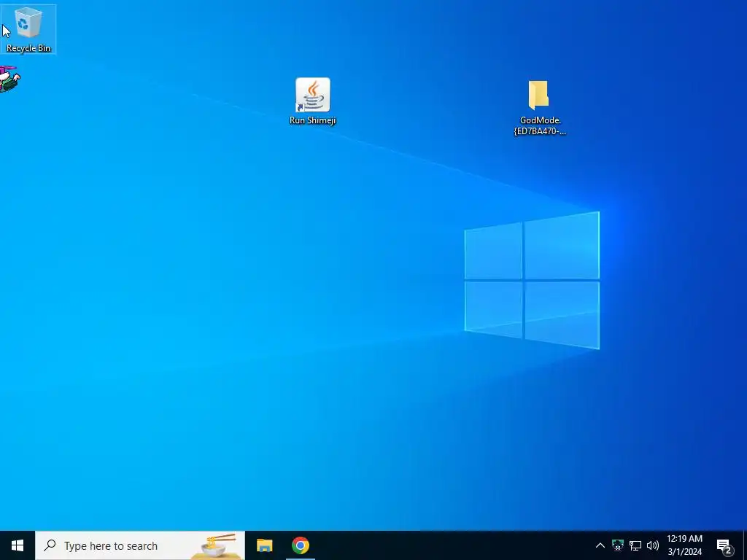The image size is (747, 560).
Task: Open the Windows Start menu
Action: (18, 545)
